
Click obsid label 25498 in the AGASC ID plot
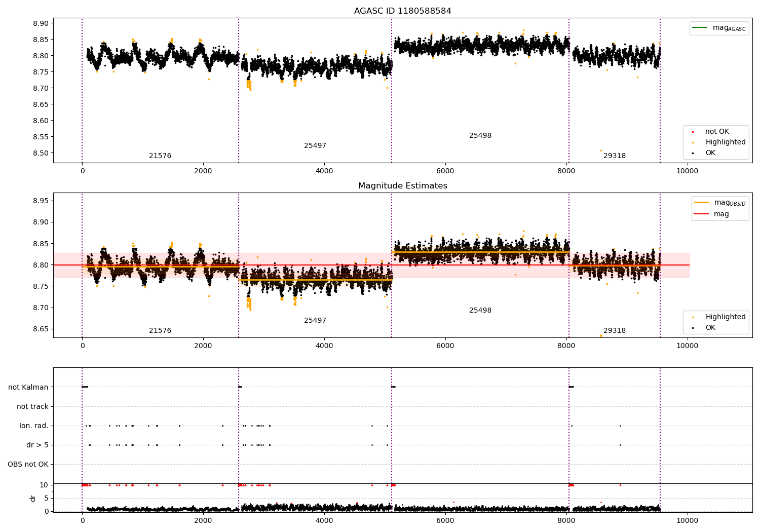(x=480, y=136)
